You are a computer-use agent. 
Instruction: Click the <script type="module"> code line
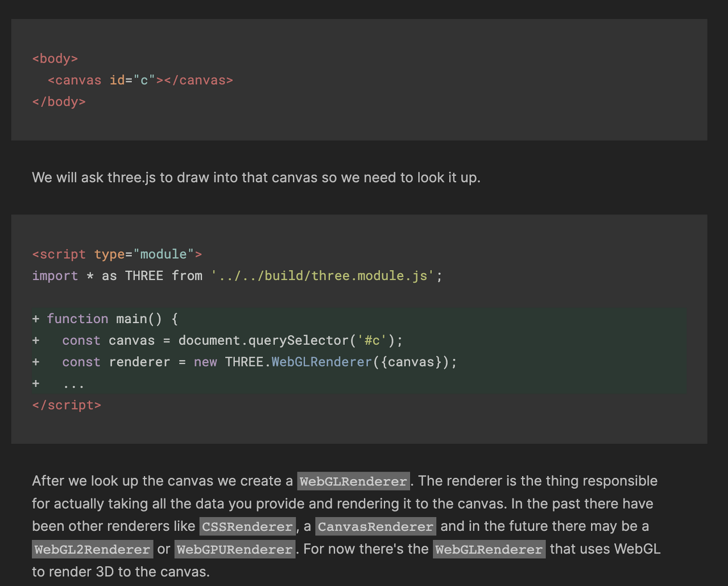[117, 254]
